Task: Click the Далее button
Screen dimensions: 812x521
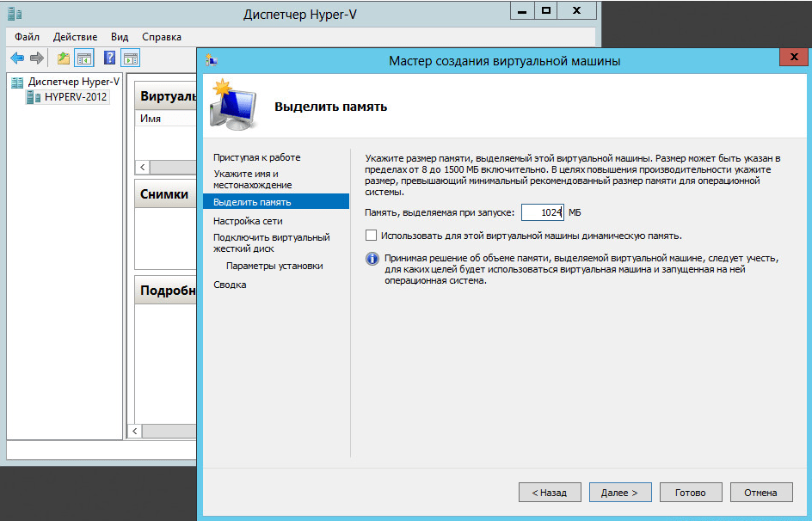Action: tap(620, 493)
